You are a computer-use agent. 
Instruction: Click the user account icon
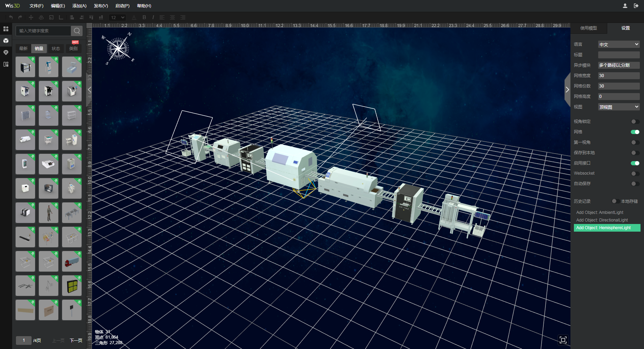click(625, 6)
